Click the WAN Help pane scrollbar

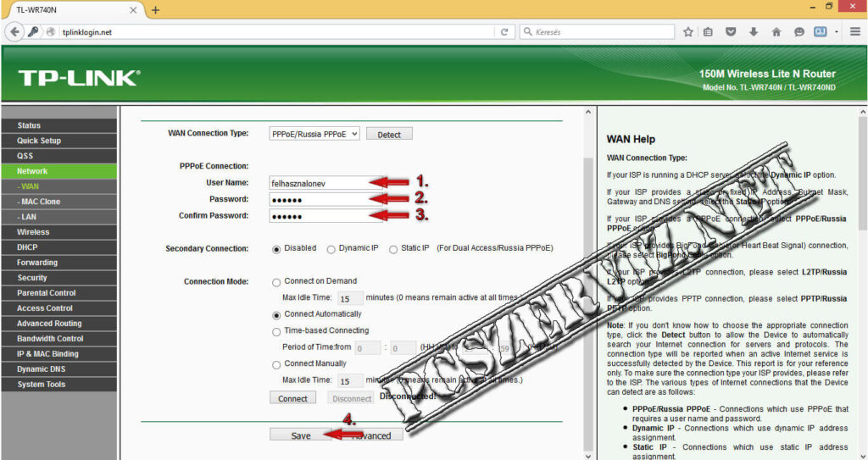click(x=863, y=175)
